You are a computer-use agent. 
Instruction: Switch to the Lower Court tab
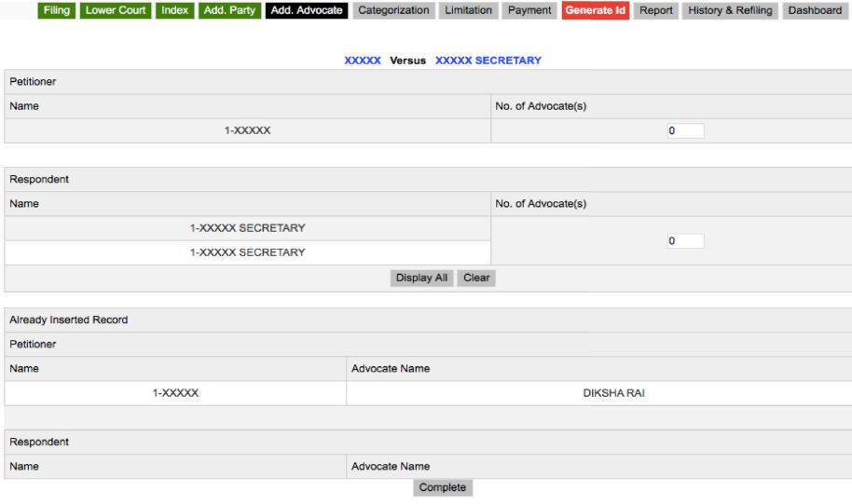pyautogui.click(x=116, y=11)
